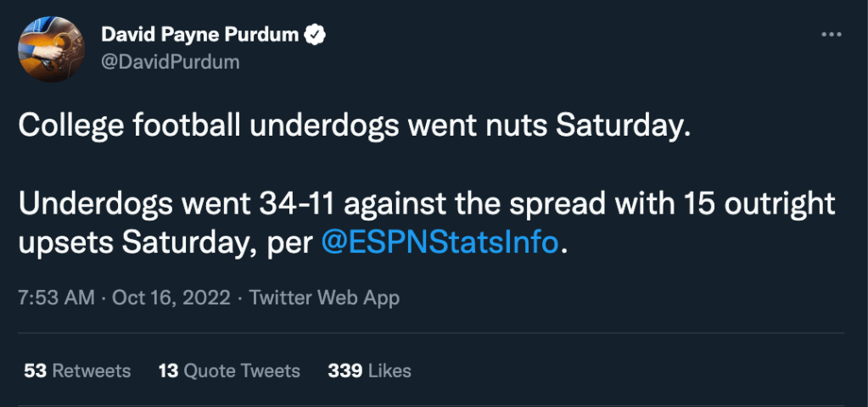Click the 7:53 AM timestamp

click(53, 298)
